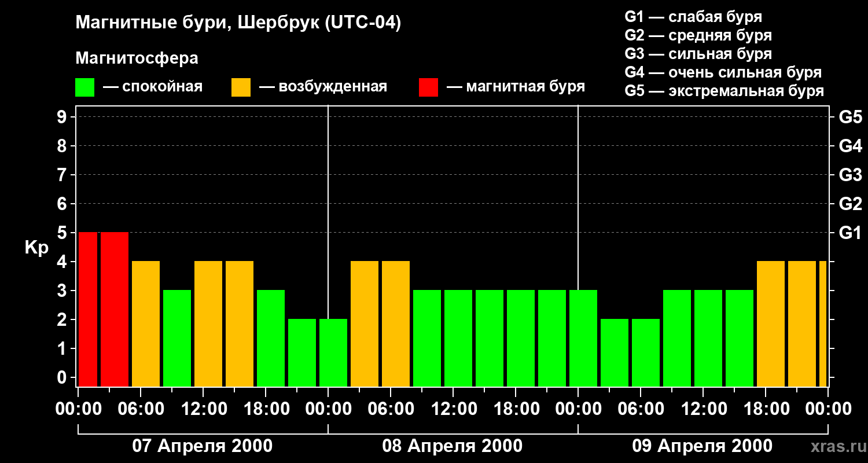Click the green bar crossing 12:00 on 09 April

pos(708,338)
